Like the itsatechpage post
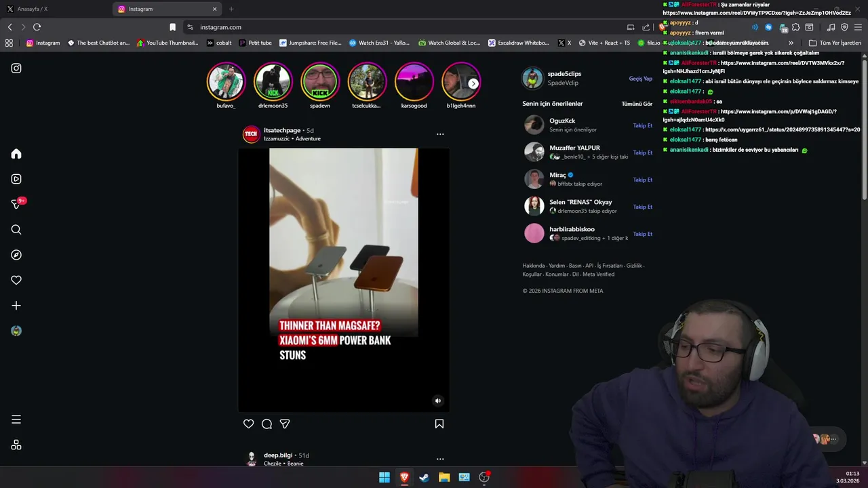868x488 pixels. coord(248,424)
